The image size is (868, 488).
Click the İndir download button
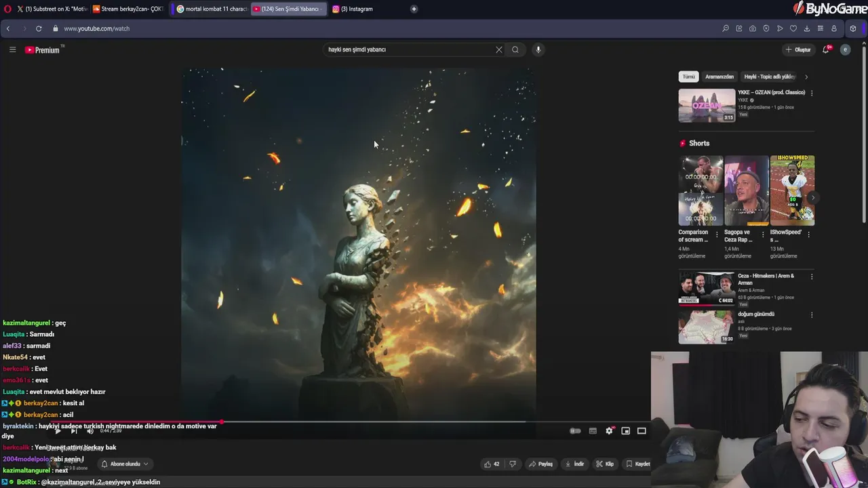(x=574, y=464)
